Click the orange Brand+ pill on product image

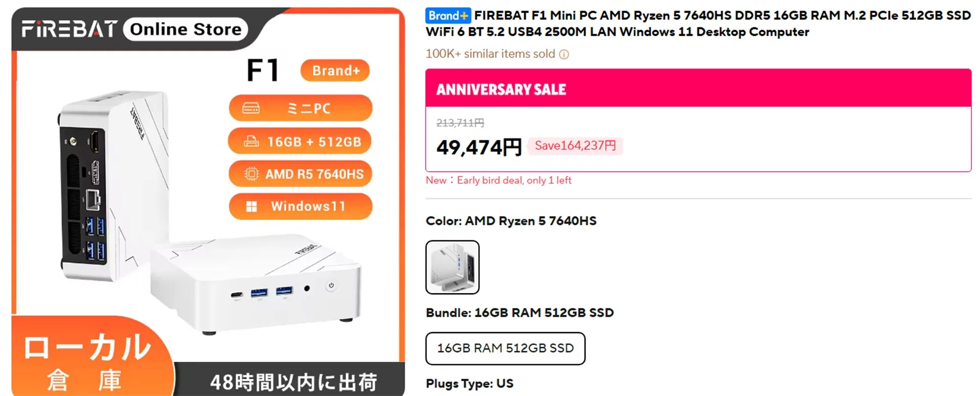point(335,71)
